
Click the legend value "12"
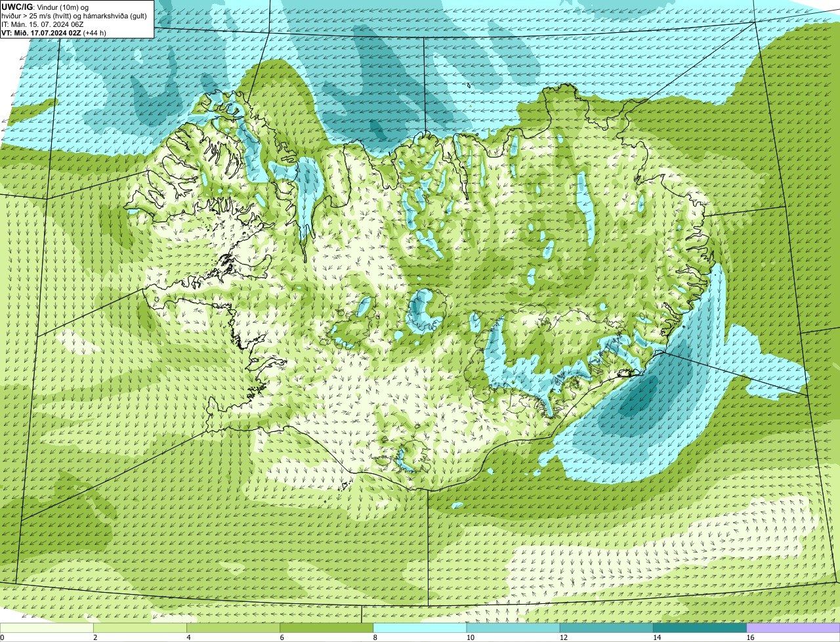pos(562,637)
